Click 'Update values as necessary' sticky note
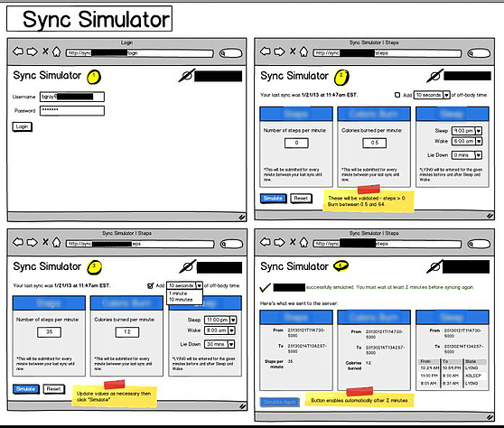 [x=114, y=396]
